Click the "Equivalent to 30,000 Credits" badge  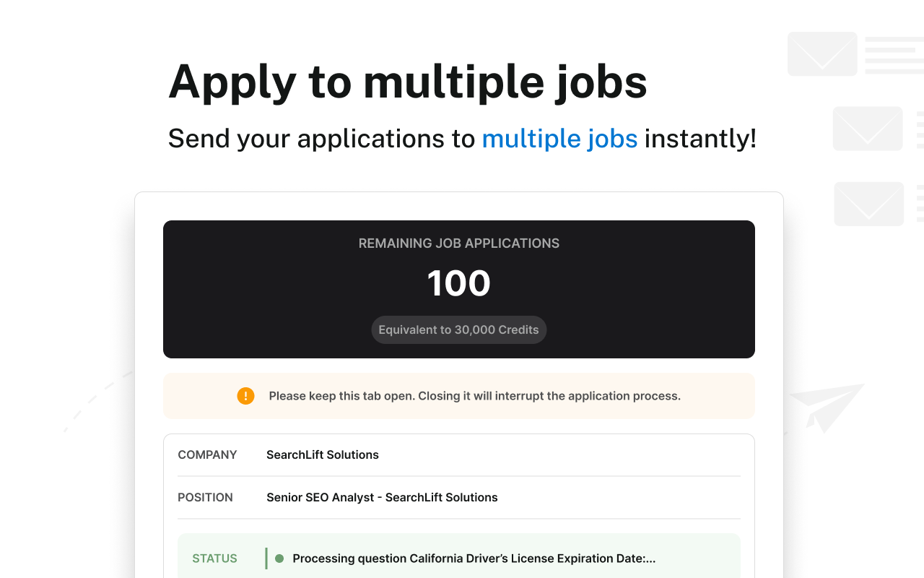tap(459, 330)
